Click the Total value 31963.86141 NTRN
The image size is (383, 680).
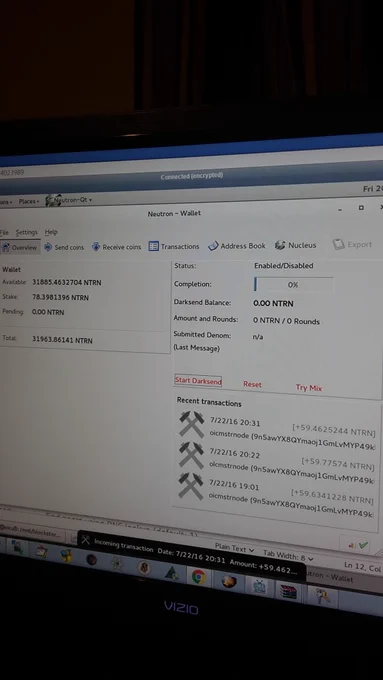coord(62,340)
